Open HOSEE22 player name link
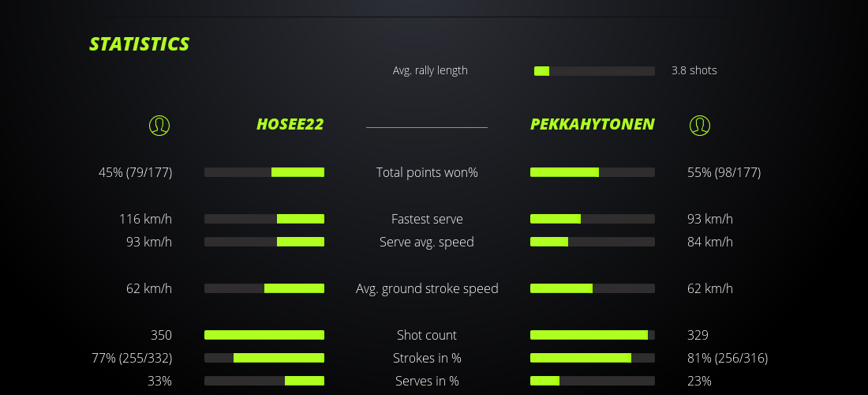This screenshot has height=395, width=868. point(290,124)
